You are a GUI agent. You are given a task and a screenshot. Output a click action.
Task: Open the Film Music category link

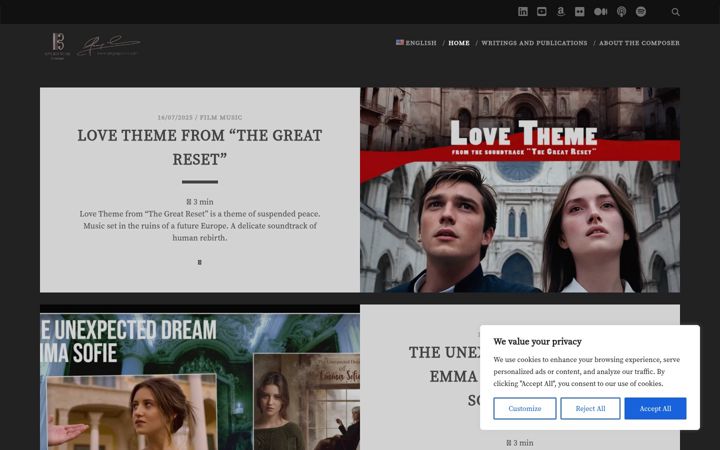221,118
